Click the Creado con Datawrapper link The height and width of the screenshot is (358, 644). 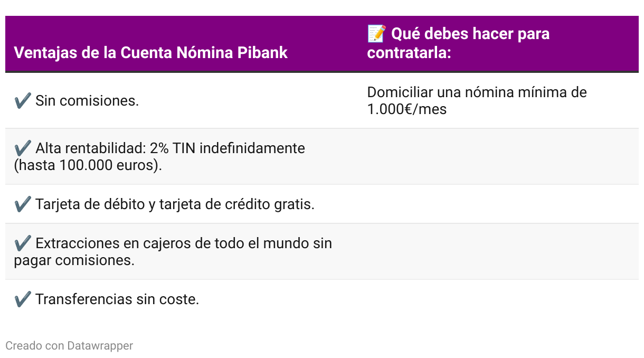click(69, 346)
